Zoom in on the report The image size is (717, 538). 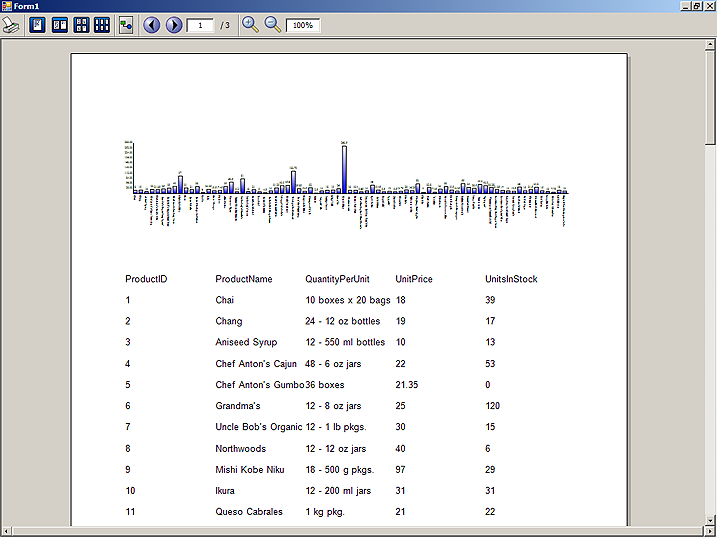coord(250,25)
